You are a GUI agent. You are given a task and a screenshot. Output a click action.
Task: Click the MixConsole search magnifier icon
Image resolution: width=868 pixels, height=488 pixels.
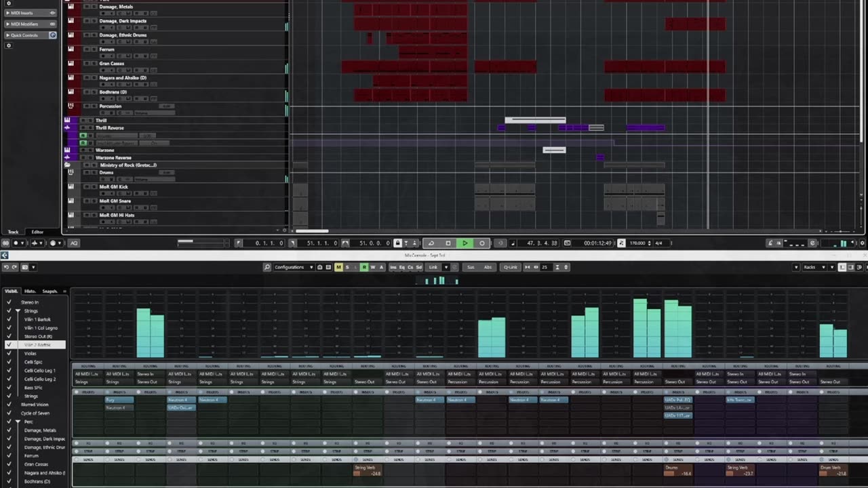tap(267, 267)
